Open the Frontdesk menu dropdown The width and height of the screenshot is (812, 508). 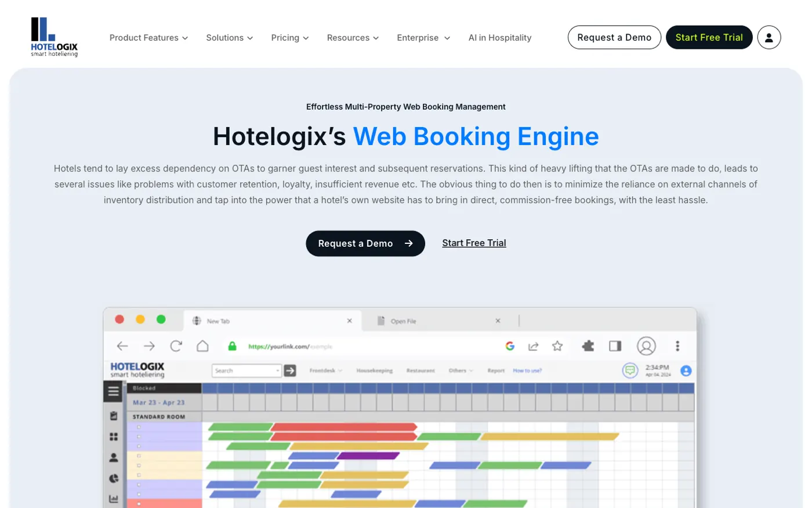coord(325,370)
